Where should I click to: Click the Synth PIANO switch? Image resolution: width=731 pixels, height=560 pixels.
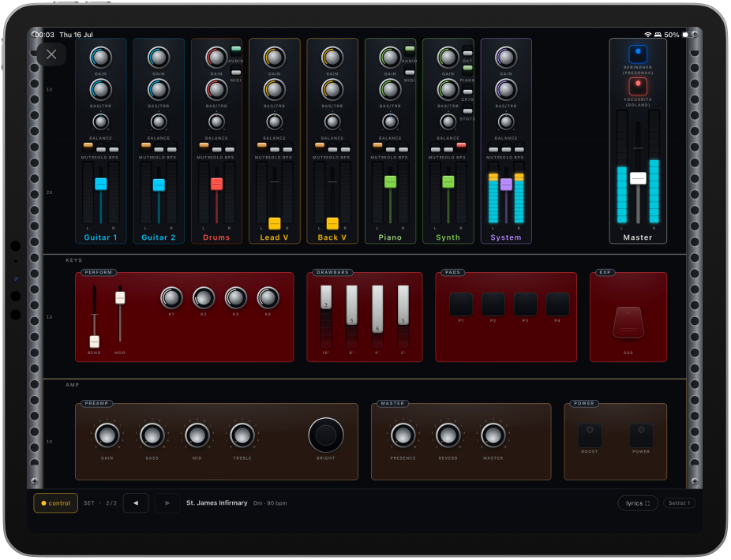pos(467,69)
